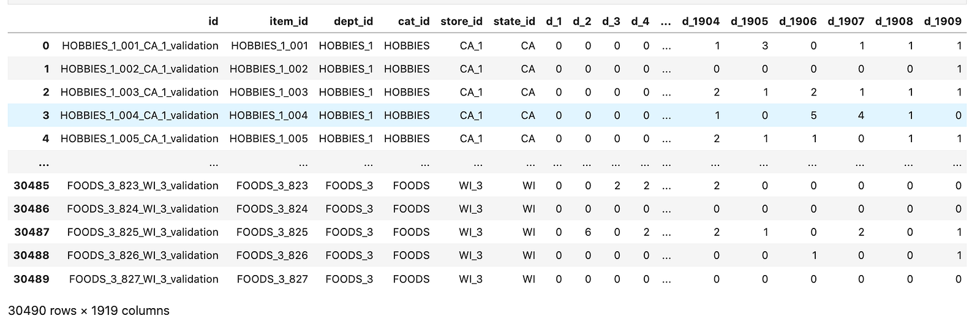Click the item_id column header
980x321 pixels.
[288, 21]
